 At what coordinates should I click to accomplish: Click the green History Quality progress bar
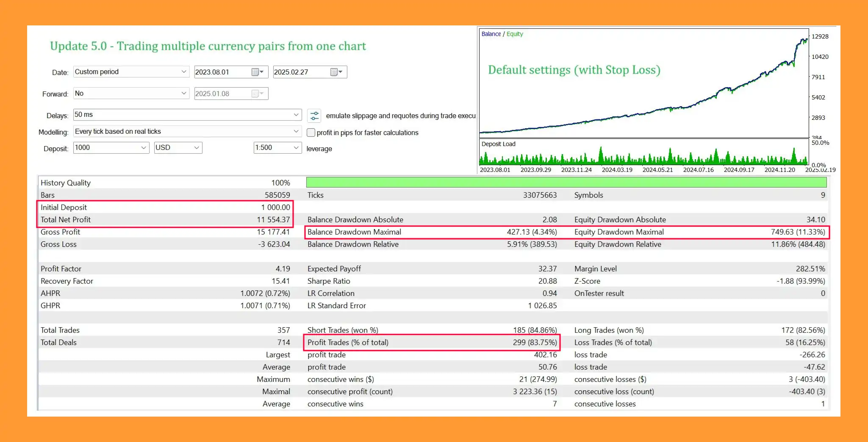pyautogui.click(x=566, y=182)
